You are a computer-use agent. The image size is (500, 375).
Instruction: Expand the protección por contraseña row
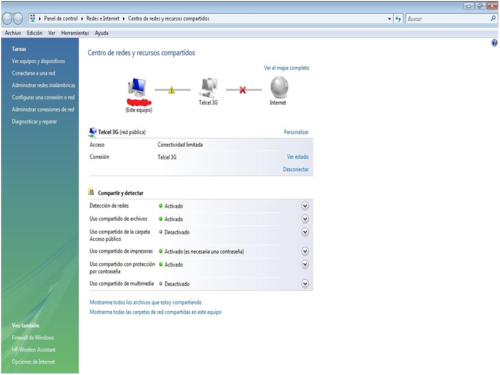coord(305,264)
